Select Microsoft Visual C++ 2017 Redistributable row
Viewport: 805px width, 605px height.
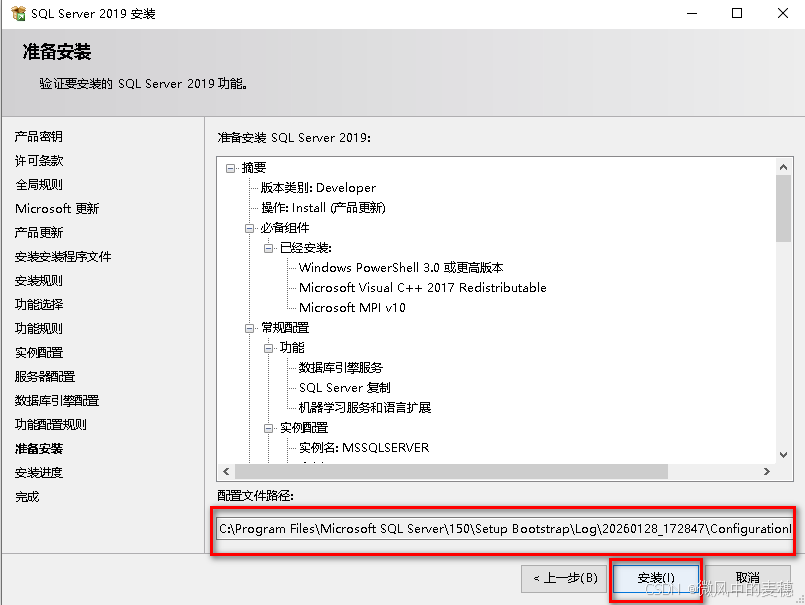(x=423, y=288)
